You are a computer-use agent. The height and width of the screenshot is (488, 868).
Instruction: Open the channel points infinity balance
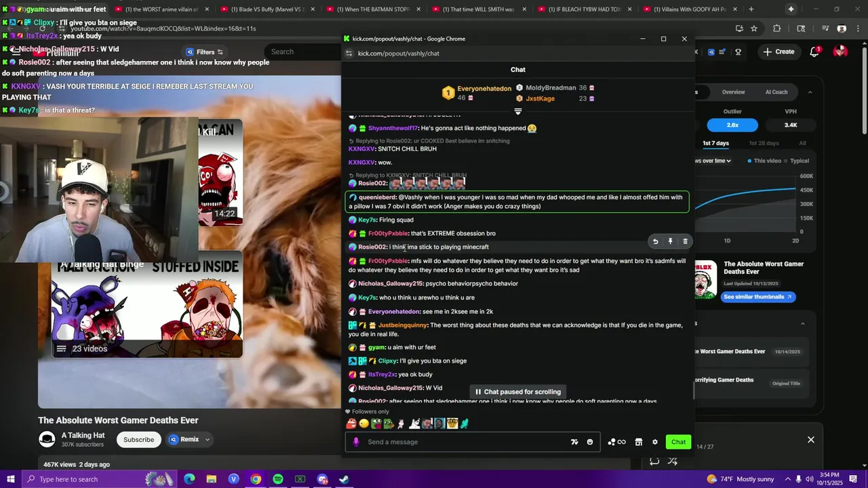tap(617, 442)
